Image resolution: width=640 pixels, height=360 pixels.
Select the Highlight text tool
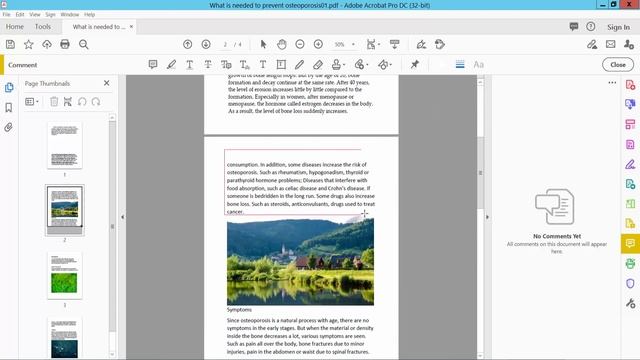pyautogui.click(x=171, y=64)
